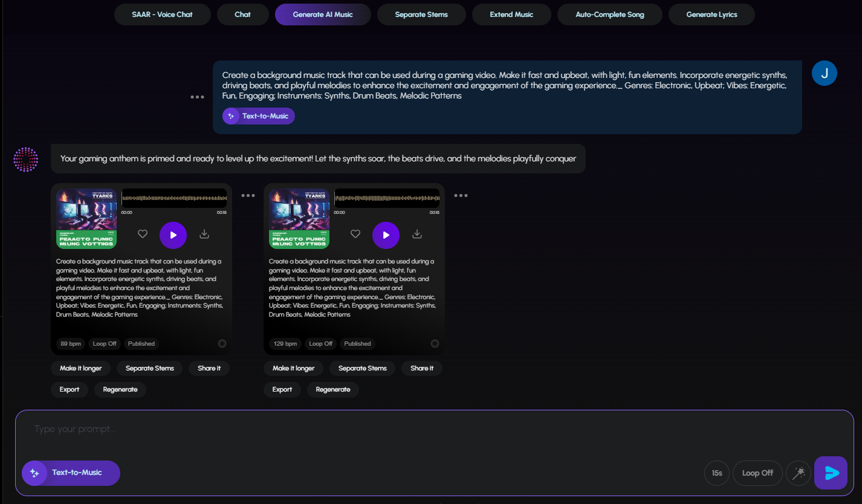The width and height of the screenshot is (862, 504).
Task: Click the magic wand prompt enhancer icon
Action: tap(799, 473)
